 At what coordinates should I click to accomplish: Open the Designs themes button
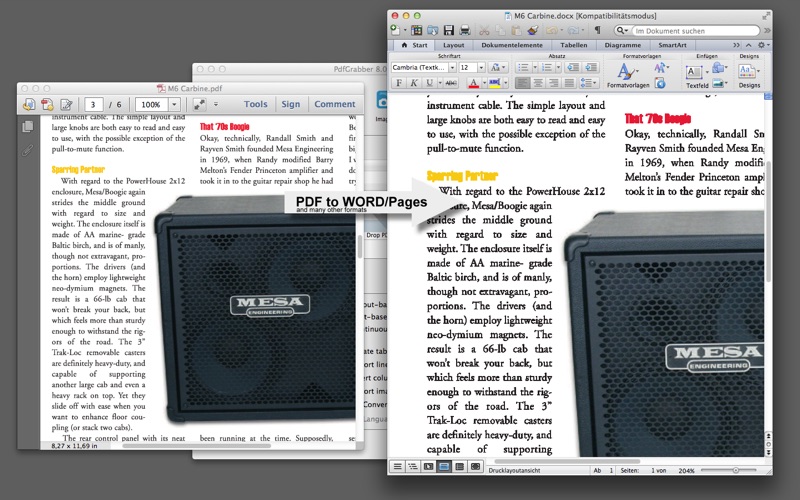coord(749,76)
